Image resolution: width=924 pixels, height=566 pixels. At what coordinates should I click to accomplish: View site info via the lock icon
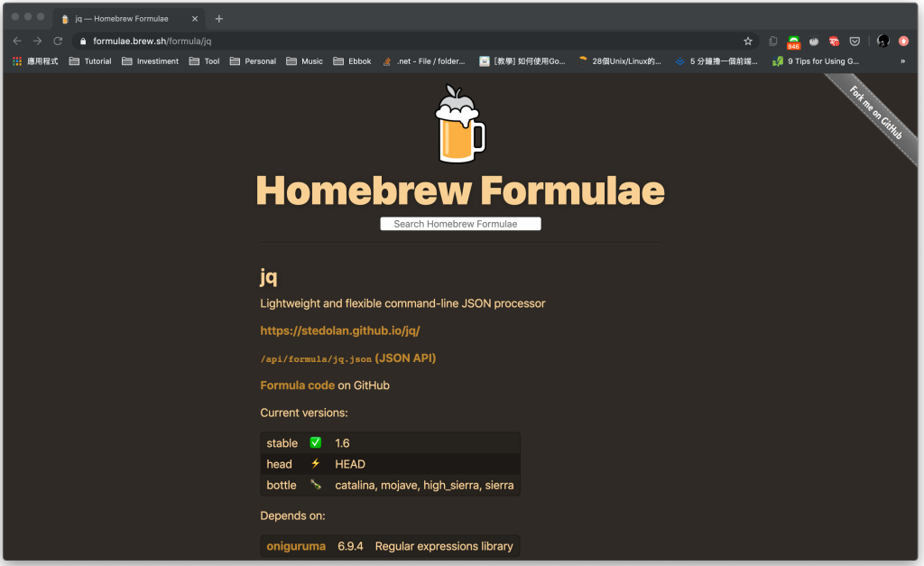click(83, 41)
